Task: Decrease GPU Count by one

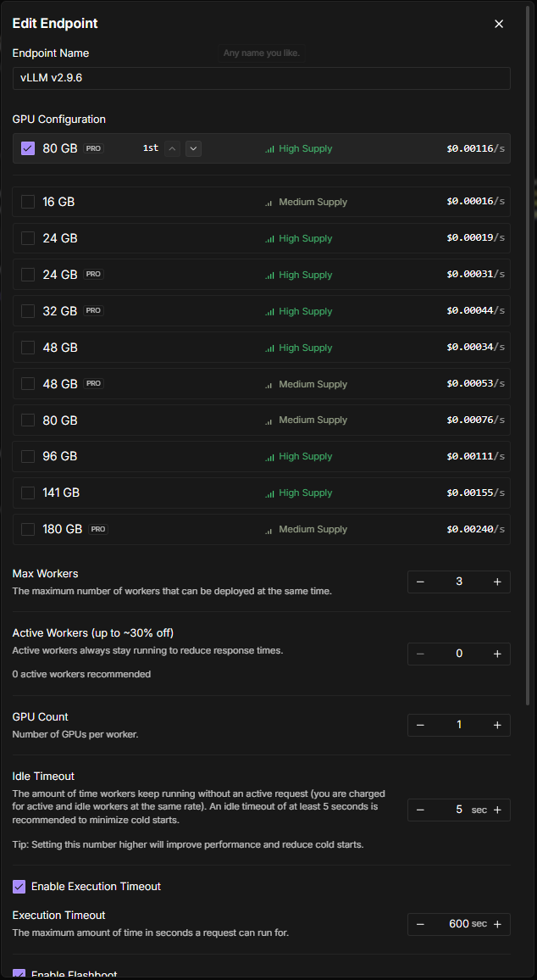Action: [x=421, y=725]
